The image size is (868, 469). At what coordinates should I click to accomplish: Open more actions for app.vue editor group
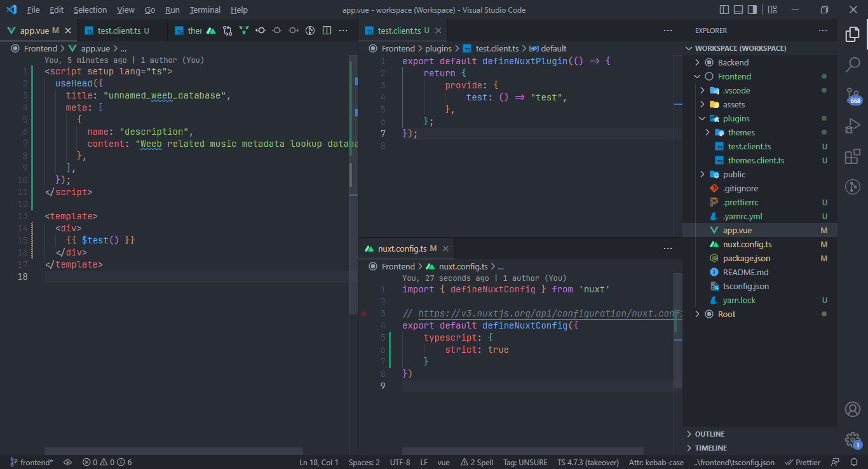pyautogui.click(x=343, y=31)
